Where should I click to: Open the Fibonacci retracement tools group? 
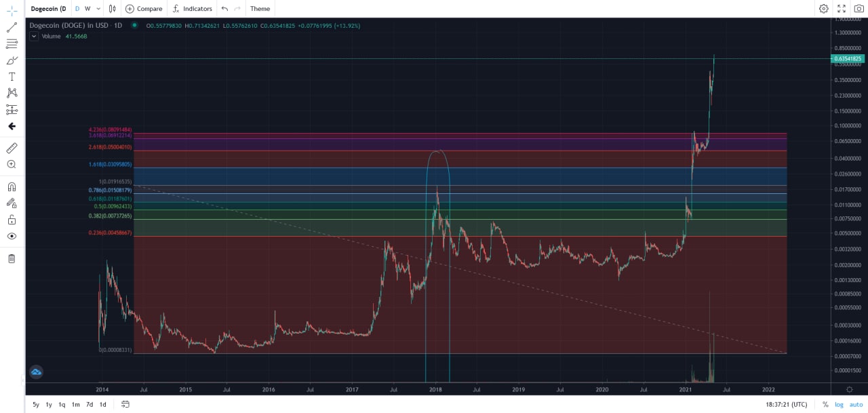(12, 43)
